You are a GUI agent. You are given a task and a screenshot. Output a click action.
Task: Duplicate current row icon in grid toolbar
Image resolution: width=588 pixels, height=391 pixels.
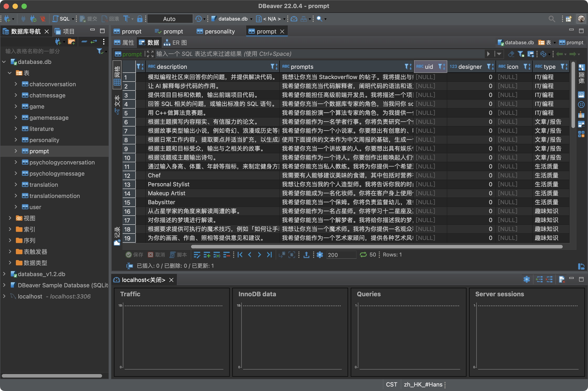click(217, 255)
